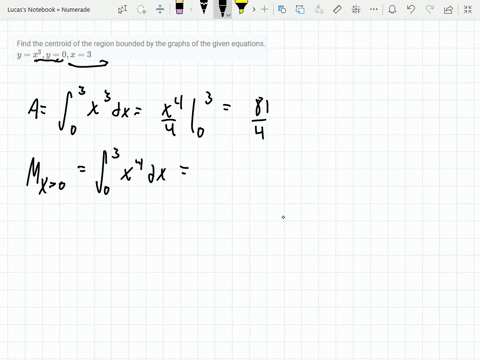Click the centroid problem statement text
Image resolution: width=480 pixels, height=360 pixels.
pyautogui.click(x=141, y=44)
